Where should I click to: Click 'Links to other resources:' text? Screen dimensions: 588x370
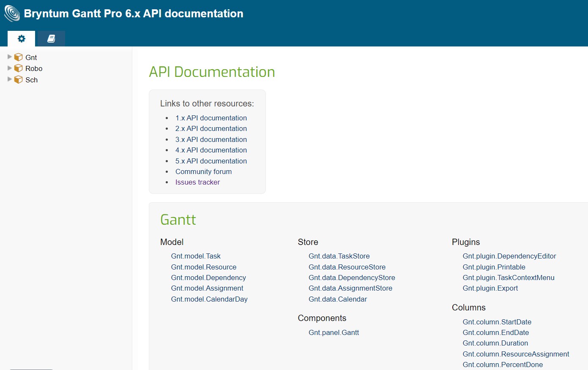click(207, 103)
